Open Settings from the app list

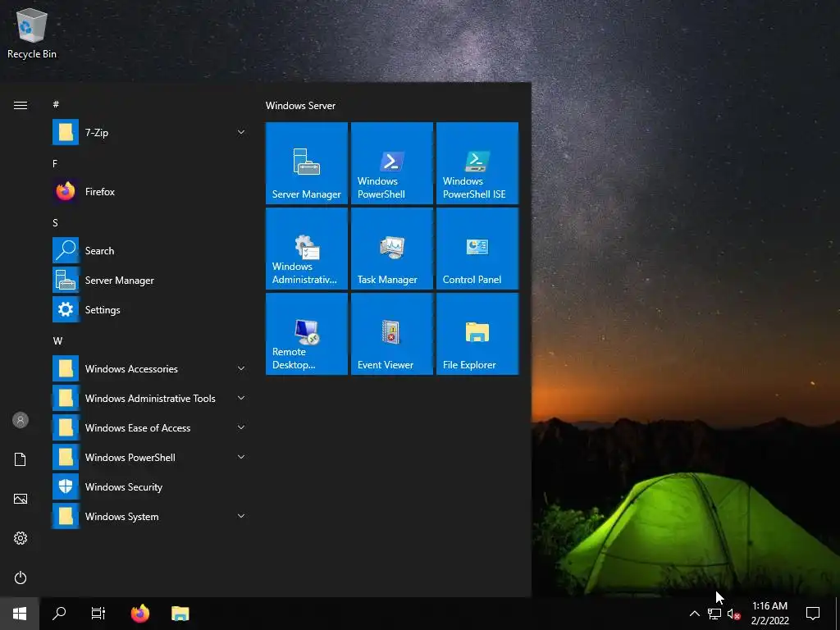[x=150, y=309]
